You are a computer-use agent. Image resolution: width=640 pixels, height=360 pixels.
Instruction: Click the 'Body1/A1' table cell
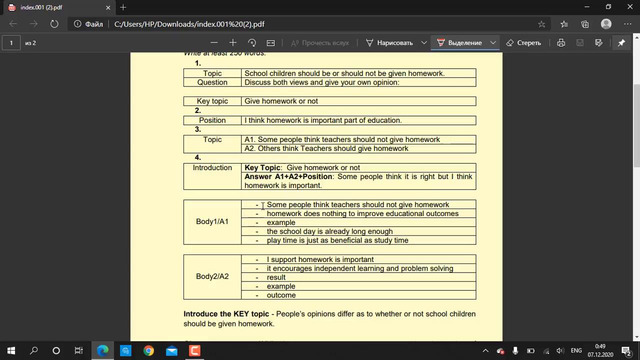(x=212, y=222)
